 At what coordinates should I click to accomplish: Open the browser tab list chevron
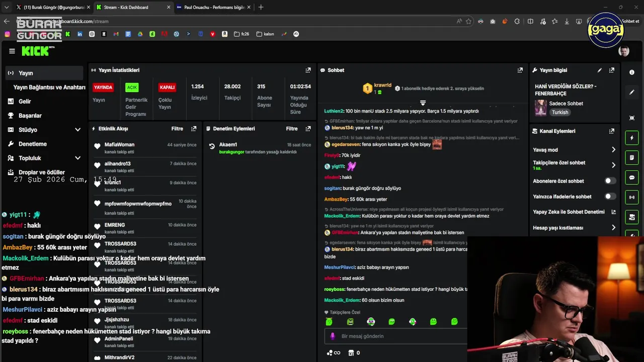point(7,8)
